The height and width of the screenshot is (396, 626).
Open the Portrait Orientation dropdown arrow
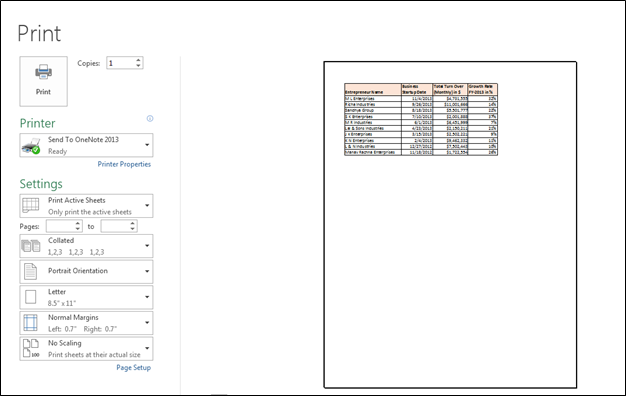(x=147, y=271)
